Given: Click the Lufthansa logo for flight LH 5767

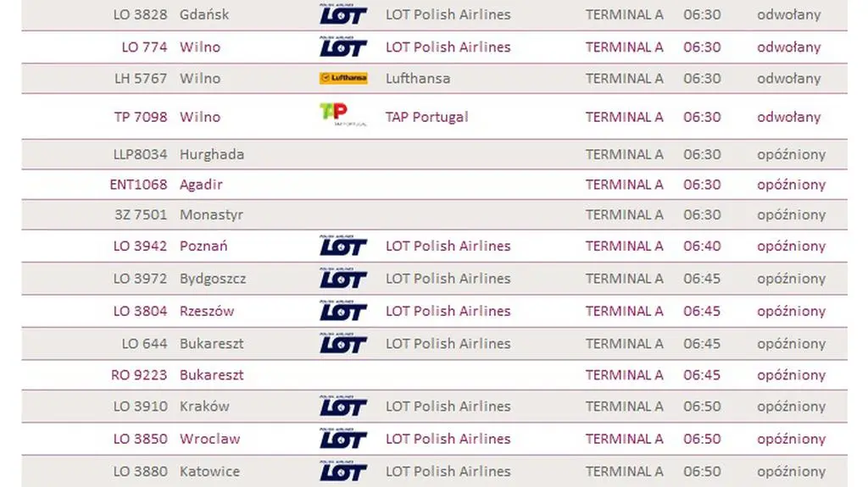Looking at the screenshot, I should 343,78.
